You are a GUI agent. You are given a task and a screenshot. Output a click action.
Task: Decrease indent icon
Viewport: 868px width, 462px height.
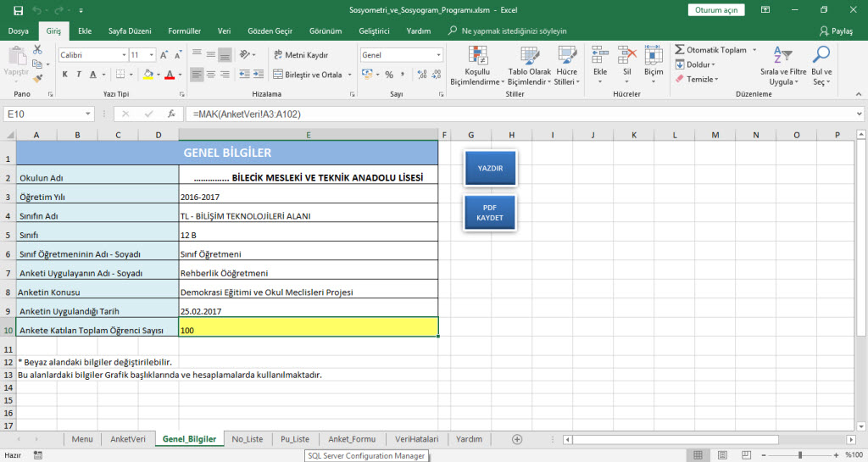[x=244, y=74]
